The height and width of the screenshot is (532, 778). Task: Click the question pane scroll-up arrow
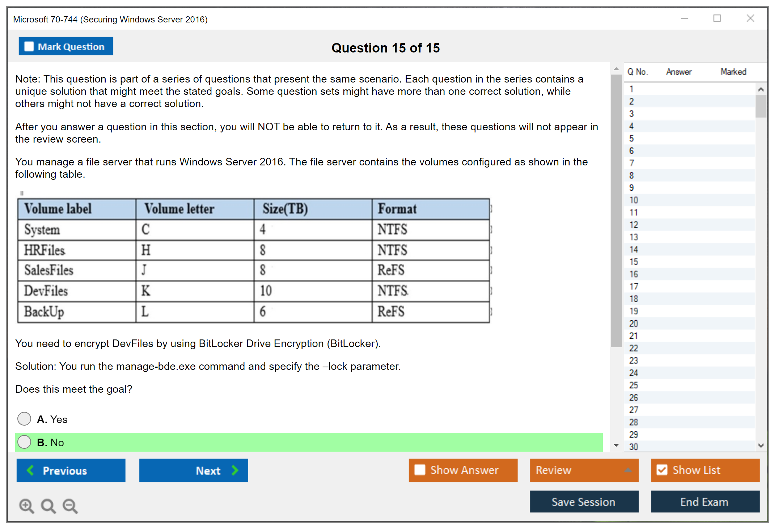click(x=616, y=69)
